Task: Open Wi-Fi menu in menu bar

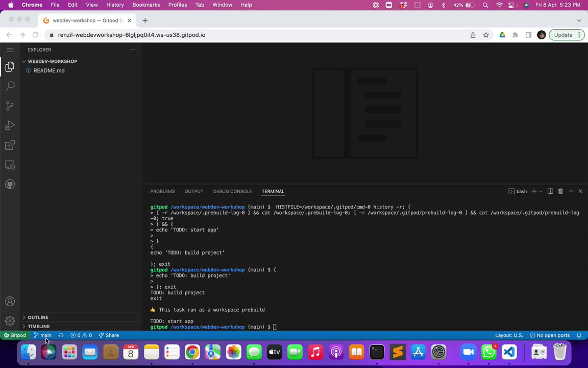Action: [499, 5]
